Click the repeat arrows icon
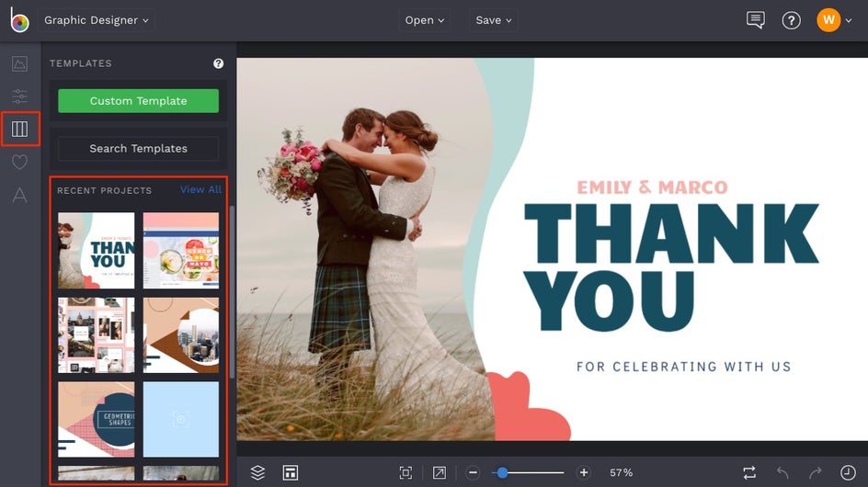The image size is (868, 487). pyautogui.click(x=749, y=472)
